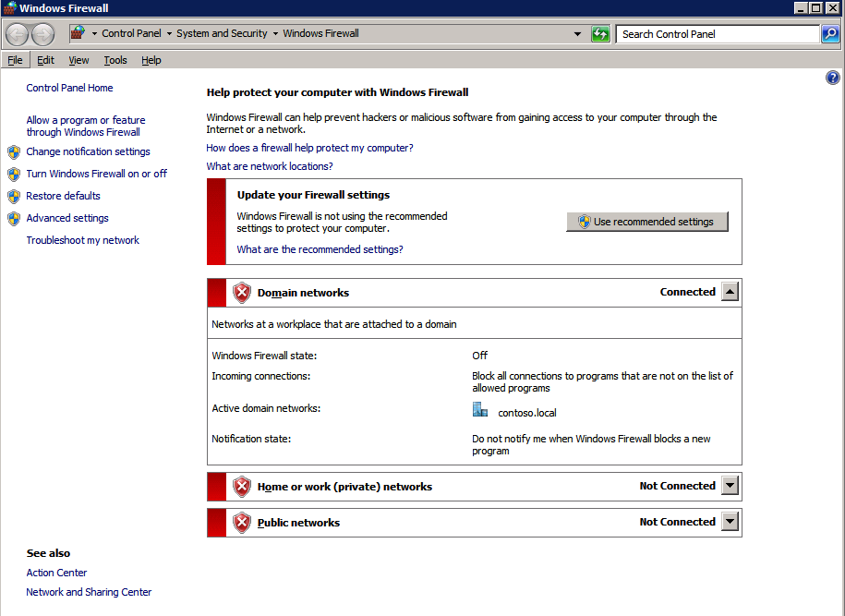Expand the Public networks section
Viewport: 845px width, 616px height.
coord(730,522)
